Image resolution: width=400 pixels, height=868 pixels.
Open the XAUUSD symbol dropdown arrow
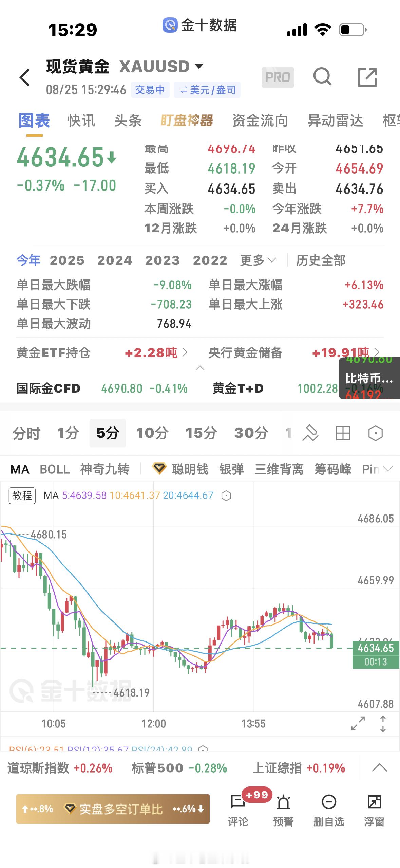coord(199,66)
